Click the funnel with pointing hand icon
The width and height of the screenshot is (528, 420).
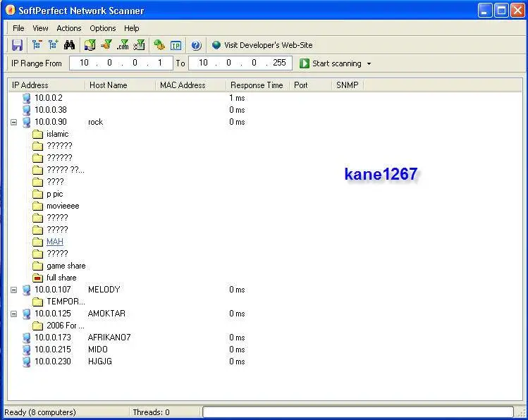tap(106, 45)
